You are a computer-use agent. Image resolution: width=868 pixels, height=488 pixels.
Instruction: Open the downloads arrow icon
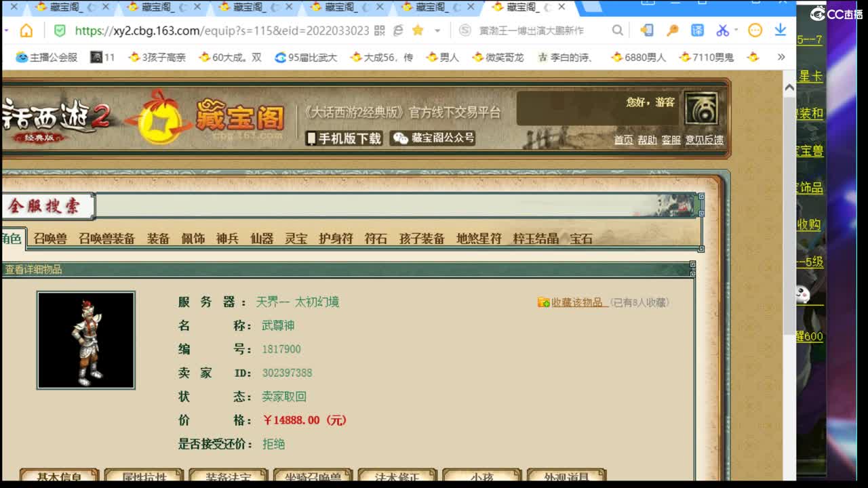coord(781,30)
